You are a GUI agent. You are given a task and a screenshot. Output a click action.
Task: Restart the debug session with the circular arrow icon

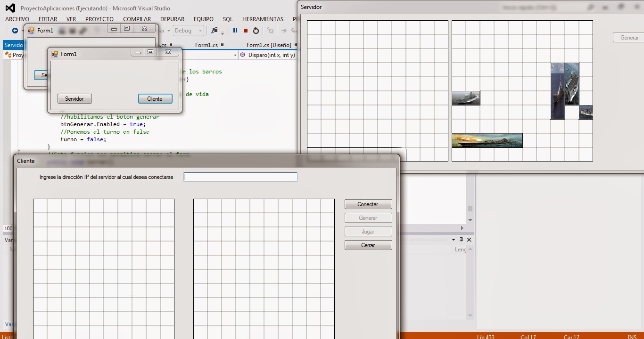[x=256, y=31]
